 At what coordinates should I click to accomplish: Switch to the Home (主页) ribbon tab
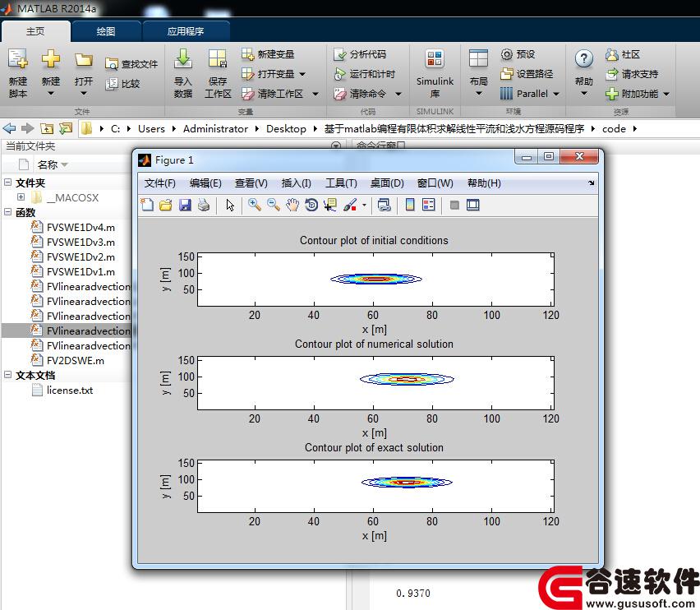pos(35,31)
